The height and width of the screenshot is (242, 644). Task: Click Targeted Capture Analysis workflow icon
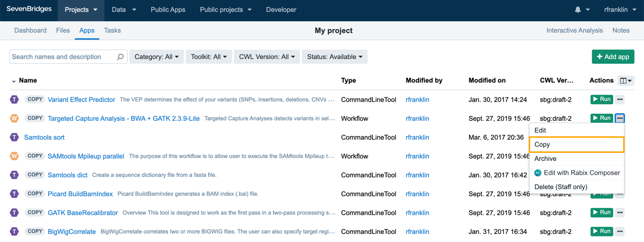pos(14,118)
